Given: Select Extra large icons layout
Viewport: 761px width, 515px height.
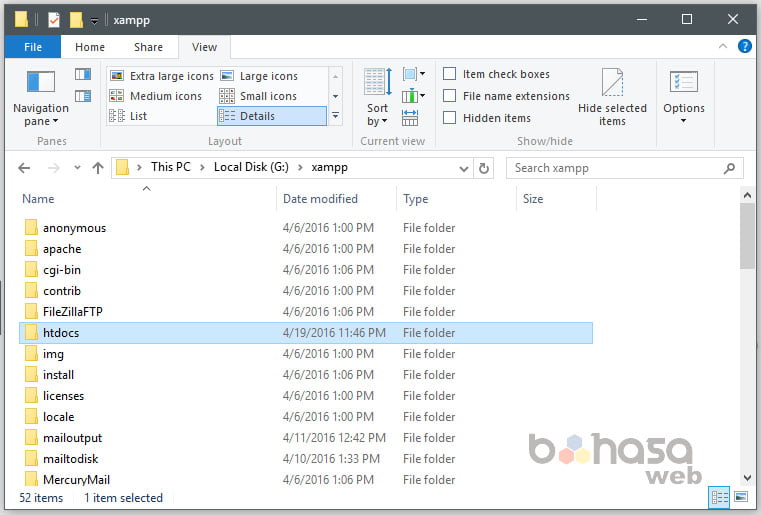Looking at the screenshot, I should (x=162, y=76).
